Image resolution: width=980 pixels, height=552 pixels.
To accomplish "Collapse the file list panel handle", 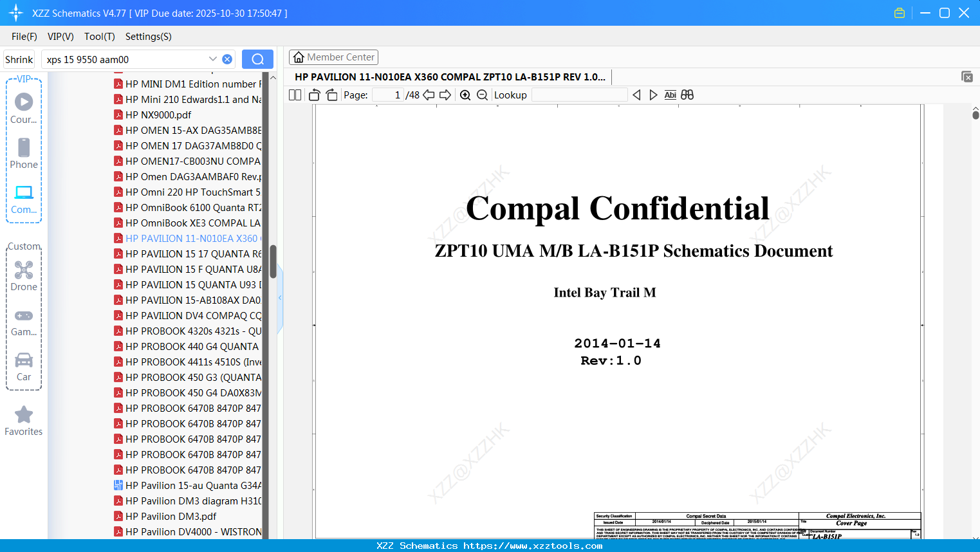I will click(x=280, y=298).
